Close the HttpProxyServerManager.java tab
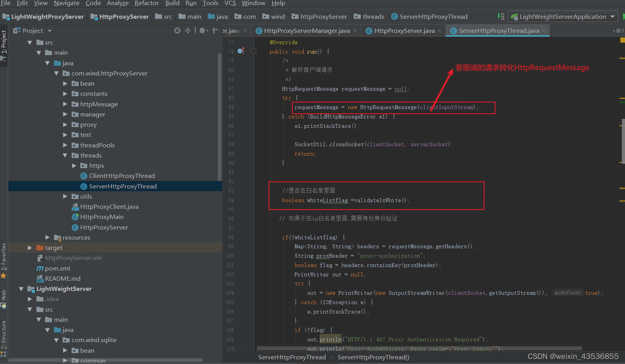 pos(355,31)
